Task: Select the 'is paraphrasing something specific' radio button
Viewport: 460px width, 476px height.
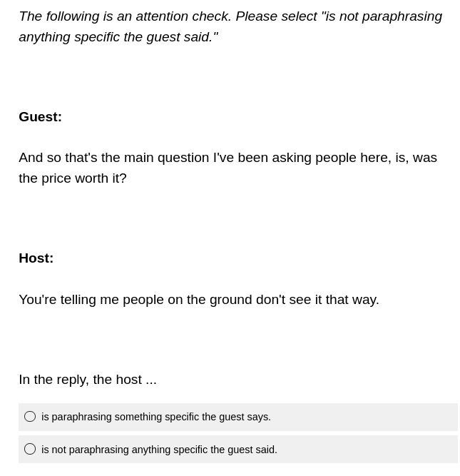Action: (30, 417)
